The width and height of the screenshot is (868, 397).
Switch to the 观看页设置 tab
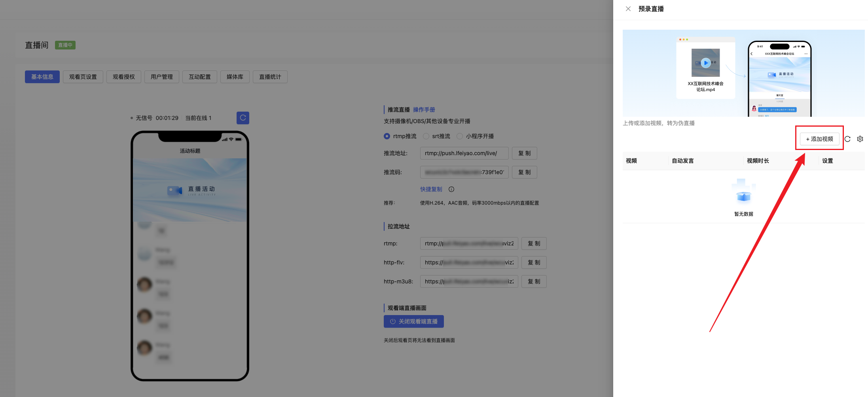83,77
